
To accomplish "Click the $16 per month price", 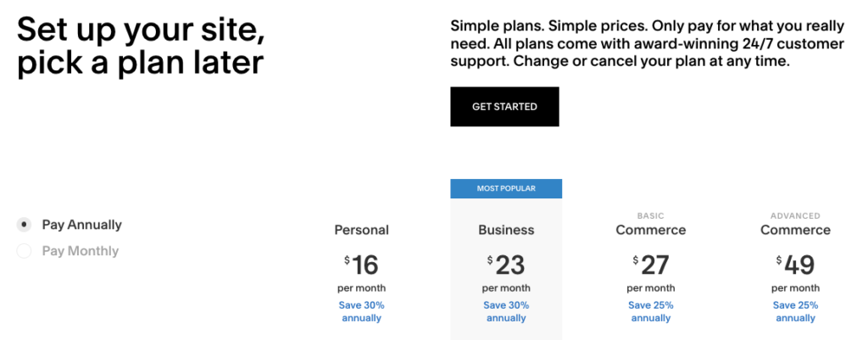I will pyautogui.click(x=362, y=266).
